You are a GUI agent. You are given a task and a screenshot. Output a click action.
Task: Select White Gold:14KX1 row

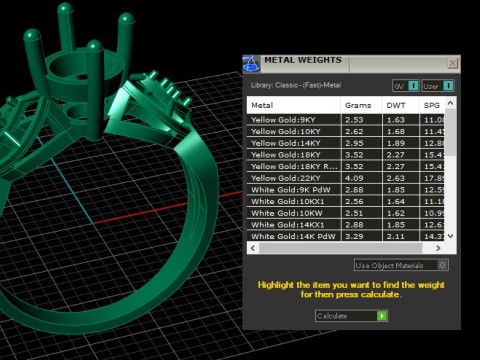pyautogui.click(x=346, y=225)
